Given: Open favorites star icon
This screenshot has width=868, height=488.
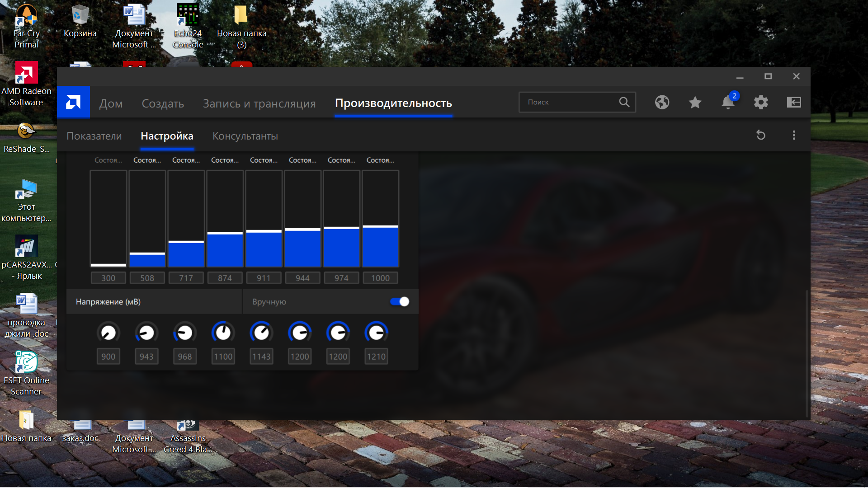Looking at the screenshot, I should click(x=695, y=103).
